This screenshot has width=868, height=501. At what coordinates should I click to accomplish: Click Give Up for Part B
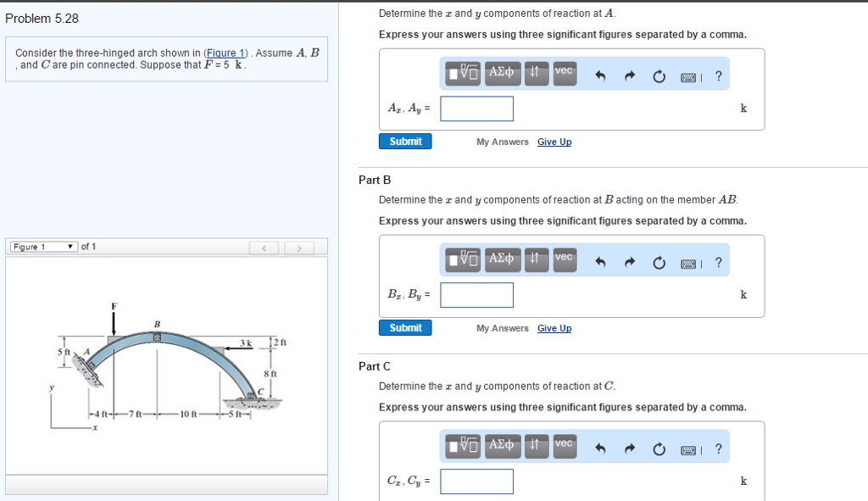(554, 328)
